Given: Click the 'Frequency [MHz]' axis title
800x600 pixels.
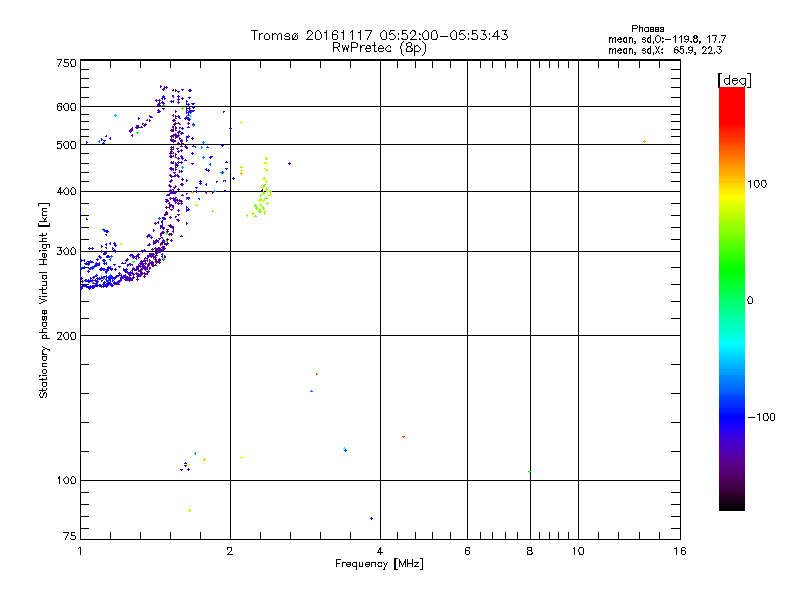Looking at the screenshot, I should 379,564.
